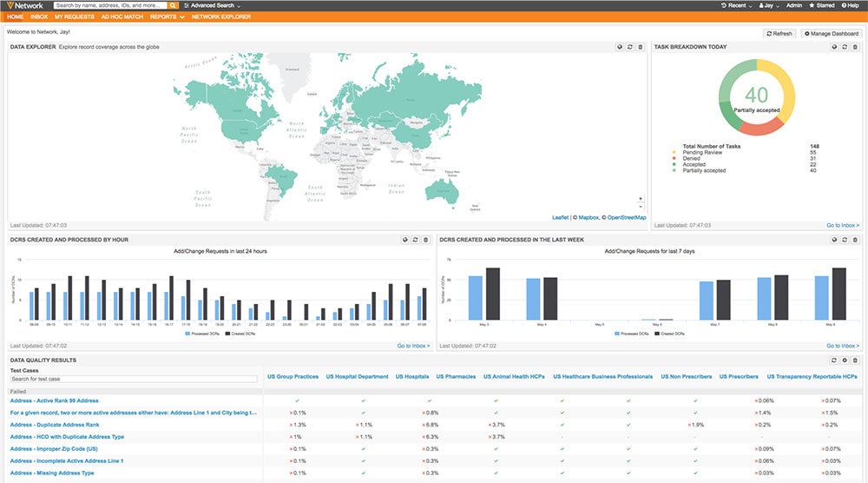Image resolution: width=868 pixels, height=483 pixels.
Task: Expand the Recent records dropdown
Action: point(738,5)
